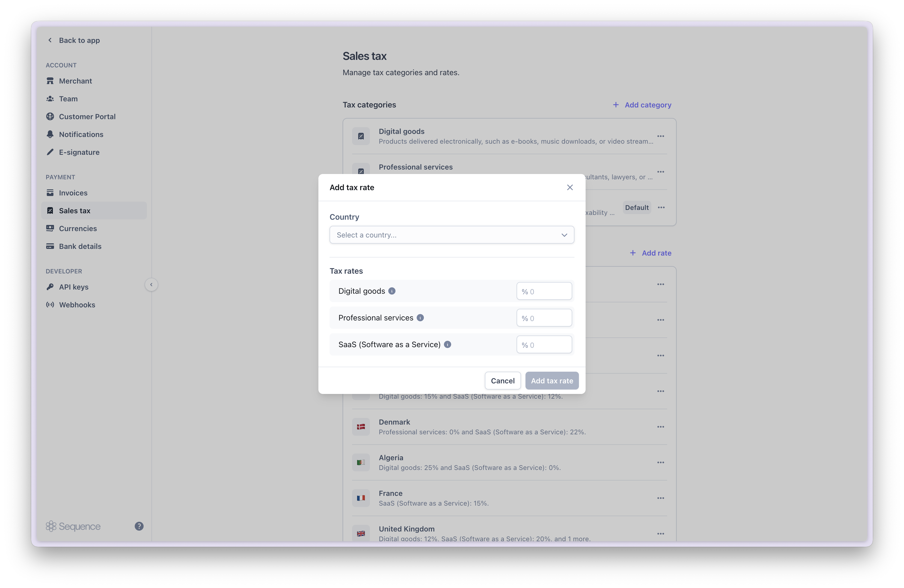Open options menu for Algeria row

click(660, 462)
